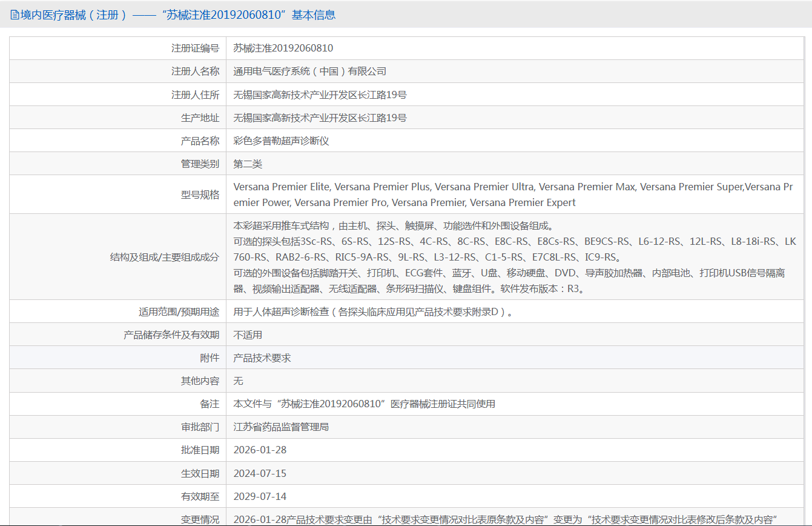Select the "适用范围/预期用途" row label
This screenshot has height=526, width=812.
179,312
